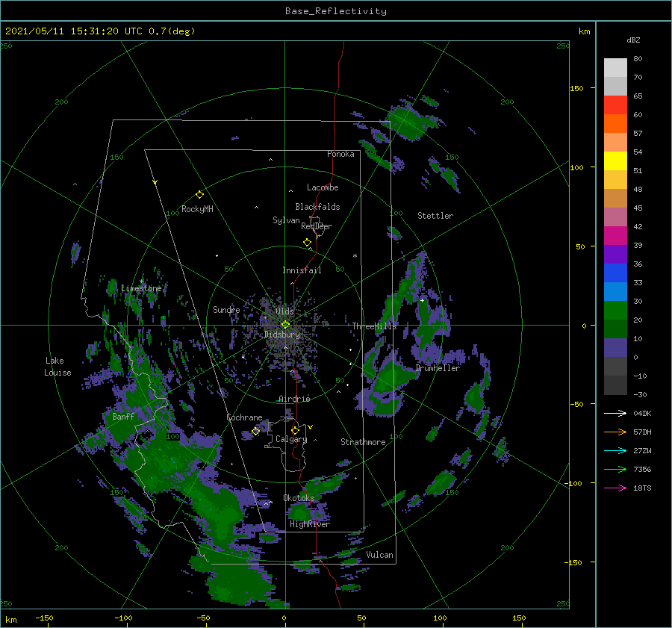Click the light gray 80 dBZ swatch
This screenshot has height=628, width=672.
pos(615,68)
